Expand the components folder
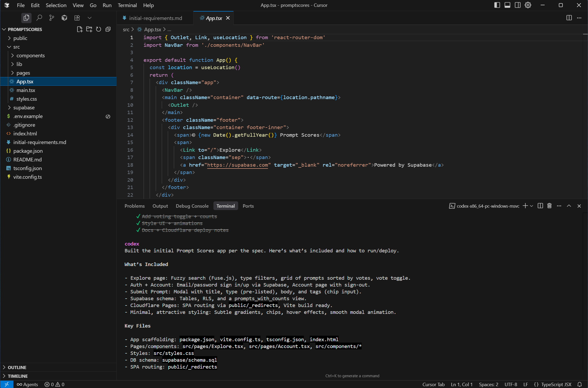The image size is (588, 388). click(x=30, y=55)
